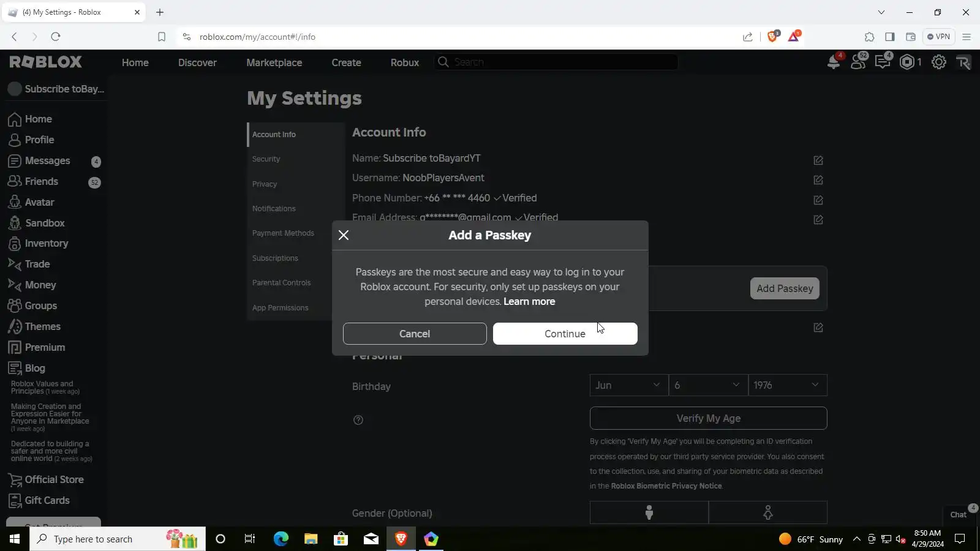Click Continue in the passkey dialog
Image resolution: width=980 pixels, height=551 pixels.
(x=565, y=334)
